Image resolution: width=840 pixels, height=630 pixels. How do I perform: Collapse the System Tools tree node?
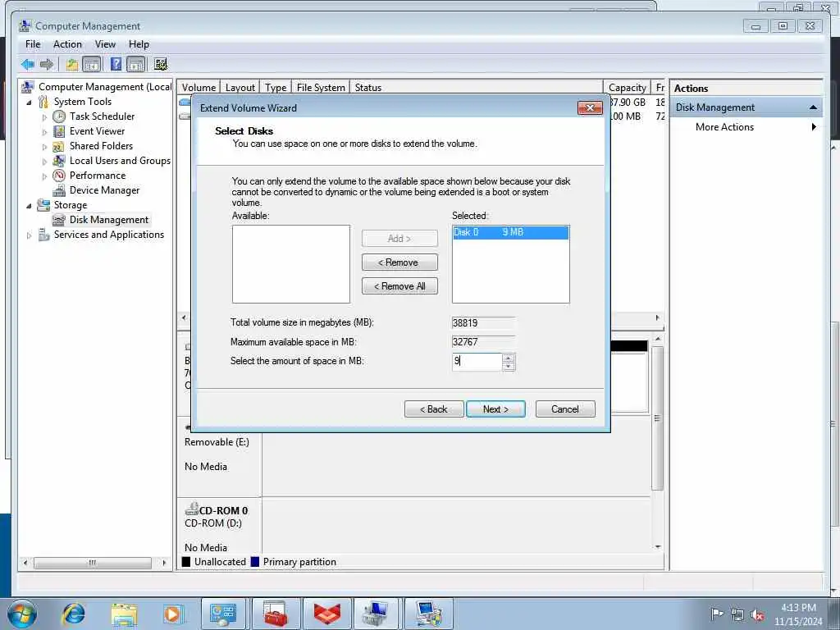tap(29, 103)
